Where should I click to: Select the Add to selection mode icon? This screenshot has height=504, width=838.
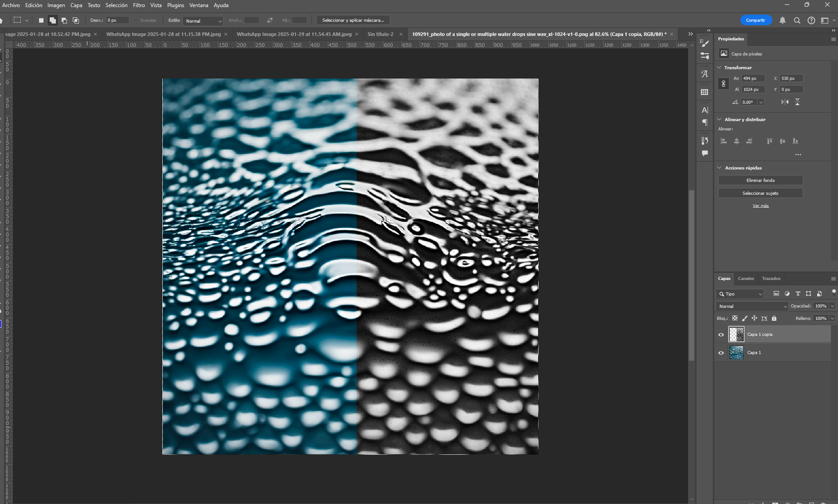click(53, 20)
